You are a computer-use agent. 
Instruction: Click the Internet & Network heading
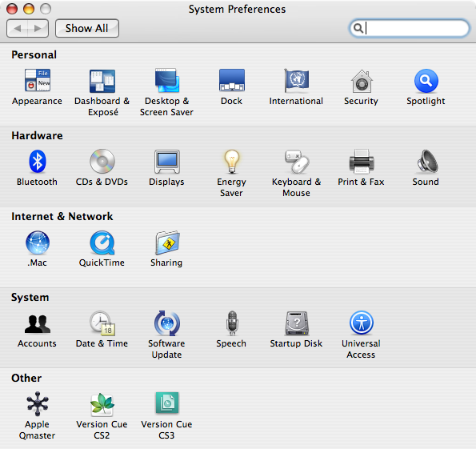[62, 216]
